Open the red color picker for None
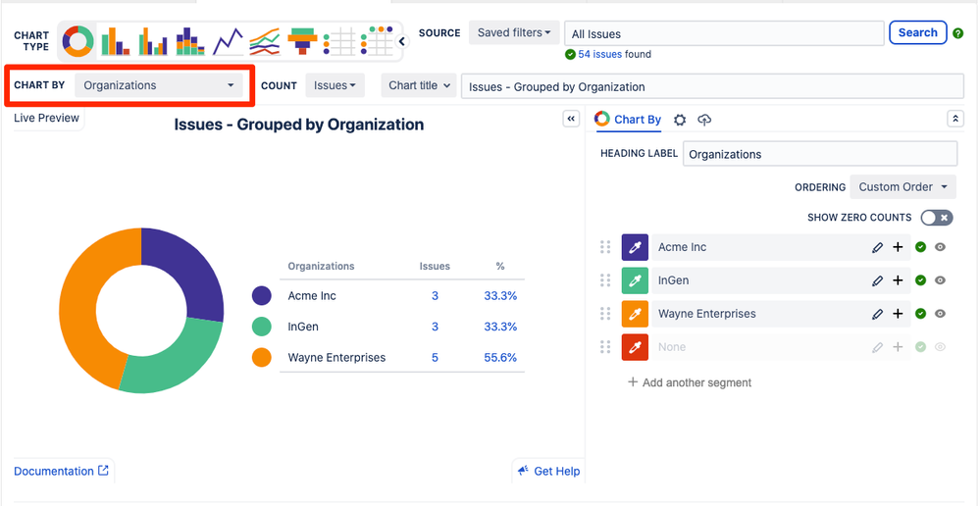980x506 pixels. click(x=635, y=347)
